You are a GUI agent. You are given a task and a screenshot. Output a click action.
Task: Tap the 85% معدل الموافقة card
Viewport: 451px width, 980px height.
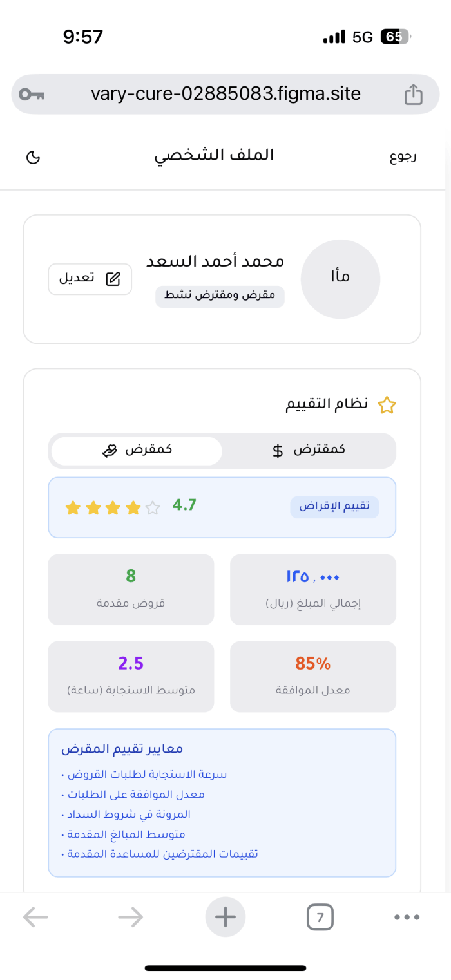click(312, 675)
